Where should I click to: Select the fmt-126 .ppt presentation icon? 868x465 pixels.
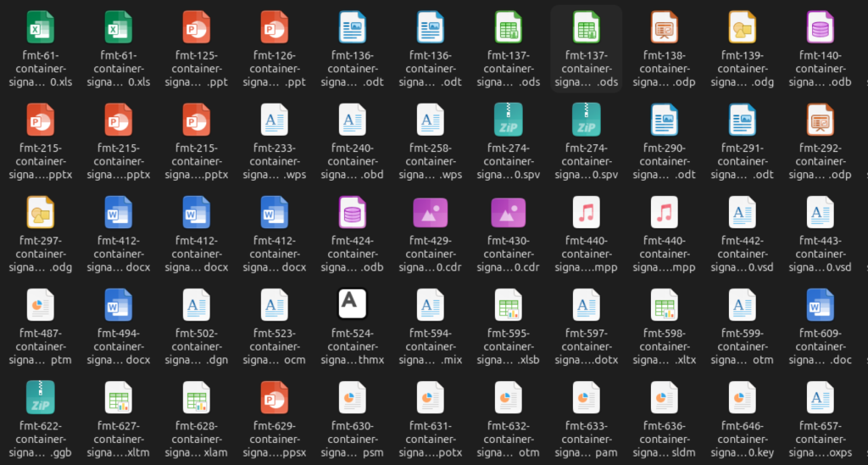(x=275, y=27)
